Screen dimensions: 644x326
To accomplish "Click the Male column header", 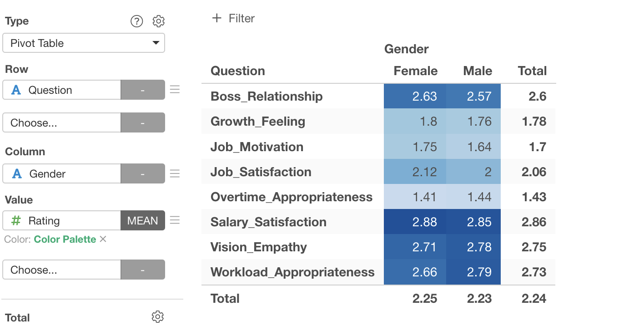I will point(478,71).
